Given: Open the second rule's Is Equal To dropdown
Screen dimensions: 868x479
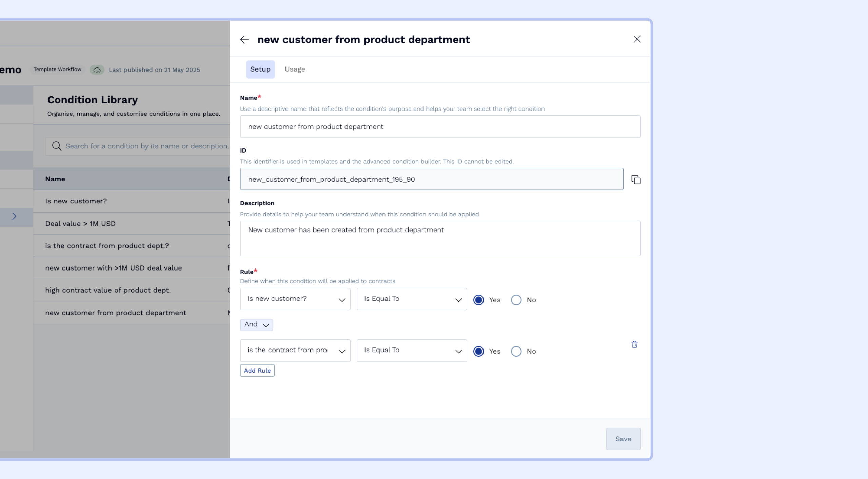Looking at the screenshot, I should (x=412, y=351).
